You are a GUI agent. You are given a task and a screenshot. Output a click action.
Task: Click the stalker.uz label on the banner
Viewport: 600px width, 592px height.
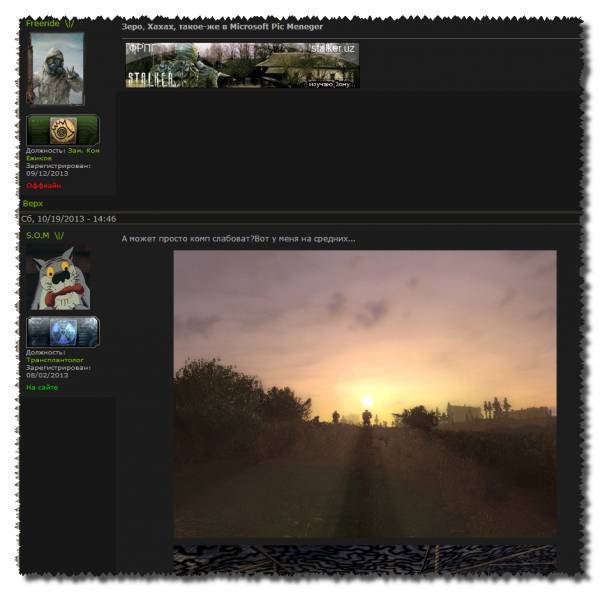coord(333,48)
